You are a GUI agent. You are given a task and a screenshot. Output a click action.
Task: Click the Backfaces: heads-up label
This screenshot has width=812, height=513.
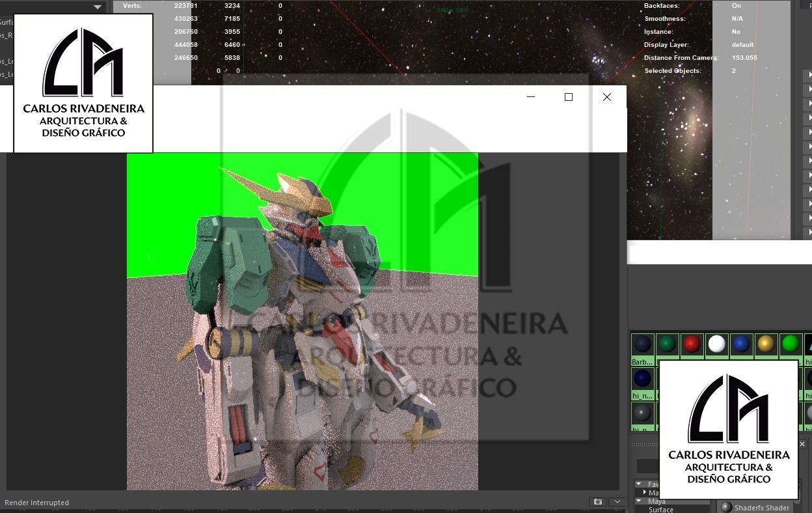pos(662,6)
